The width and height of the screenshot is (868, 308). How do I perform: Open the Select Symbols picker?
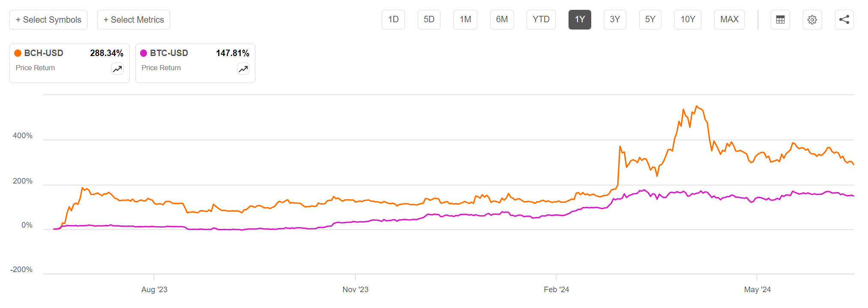tap(48, 20)
